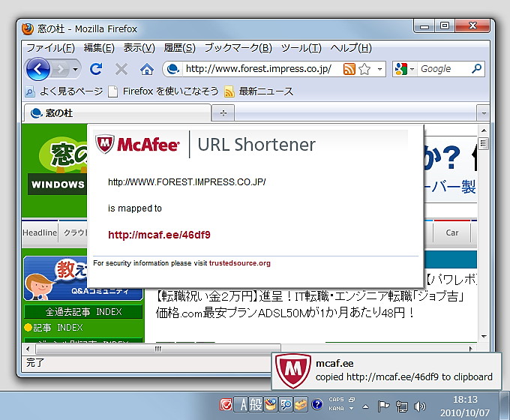Click the mcaf.ee clipboard notification shield icon

coord(292,370)
